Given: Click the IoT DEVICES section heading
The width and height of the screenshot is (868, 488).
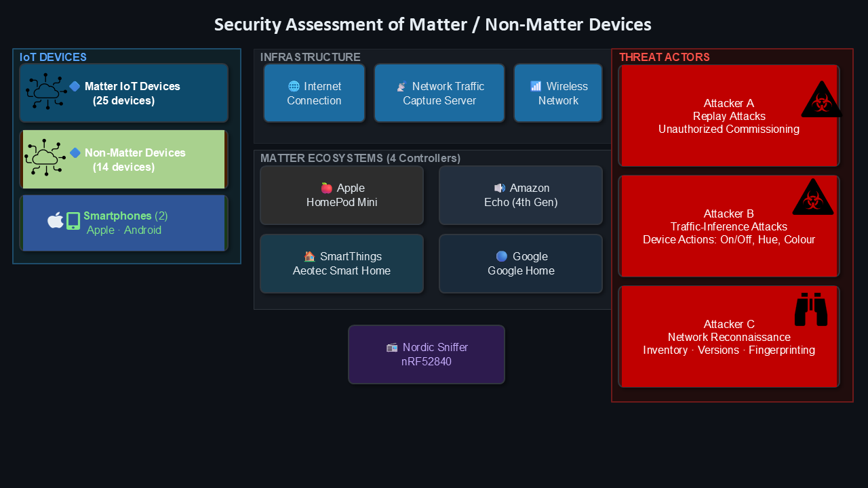Looking at the screenshot, I should click(x=53, y=58).
